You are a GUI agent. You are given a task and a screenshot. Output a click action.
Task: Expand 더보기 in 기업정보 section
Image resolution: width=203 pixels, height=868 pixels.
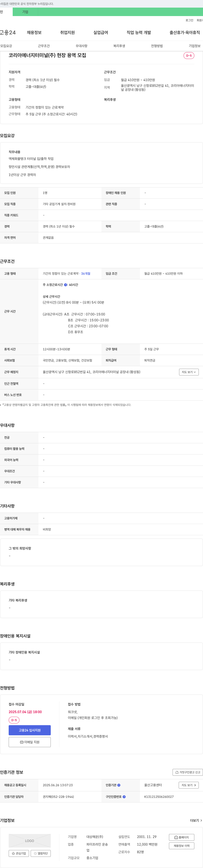click(x=196, y=820)
